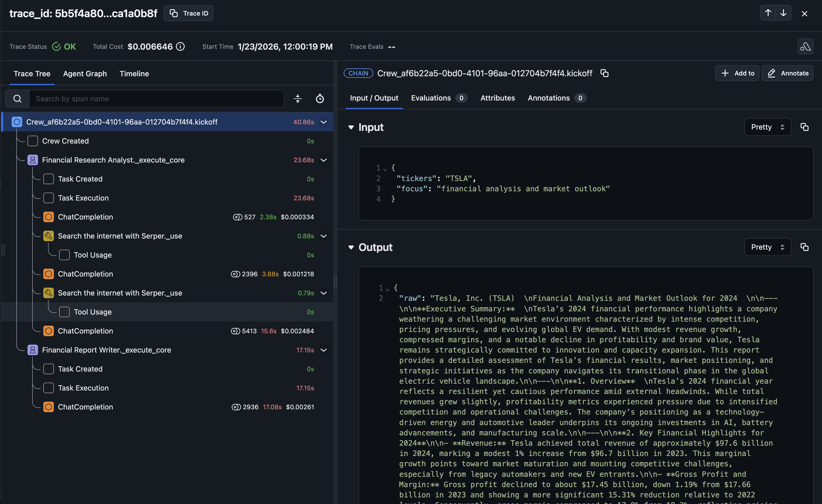
Task: Collapse the Output section triangle
Action: click(x=351, y=247)
